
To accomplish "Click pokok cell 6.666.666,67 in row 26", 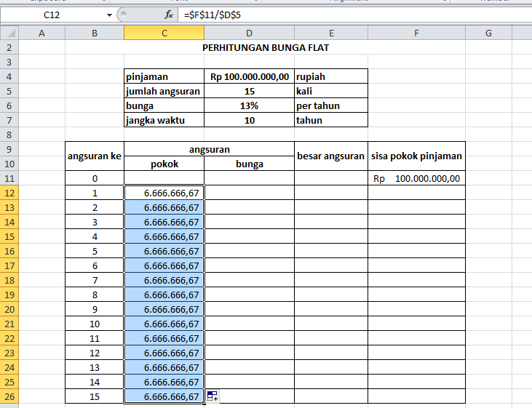I will [x=164, y=396].
